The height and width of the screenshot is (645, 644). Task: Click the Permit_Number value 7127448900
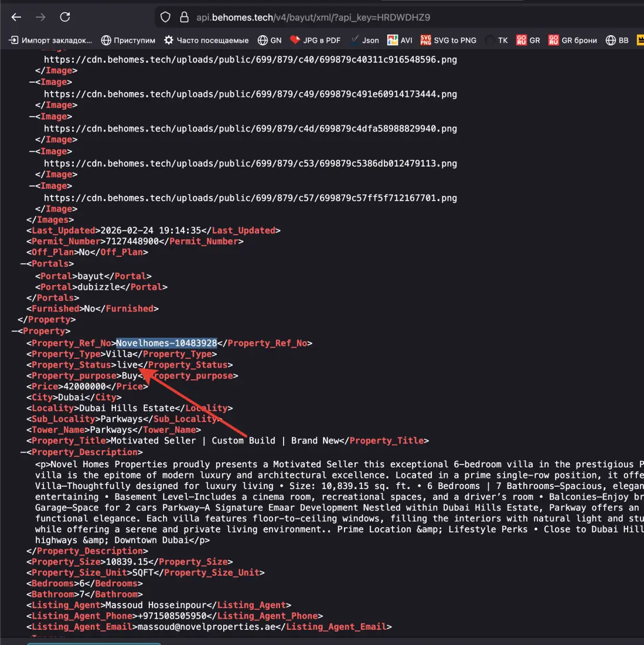pyautogui.click(x=132, y=242)
